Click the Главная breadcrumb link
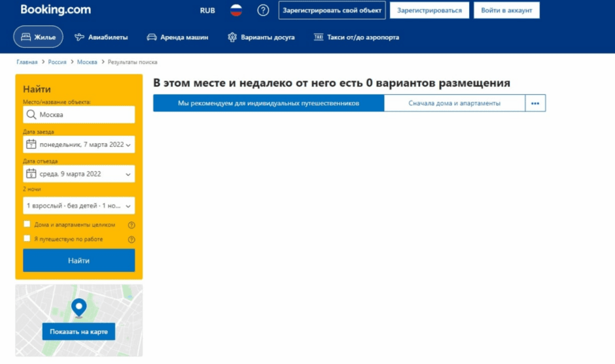Screen dimensions: 615x364 (27, 62)
